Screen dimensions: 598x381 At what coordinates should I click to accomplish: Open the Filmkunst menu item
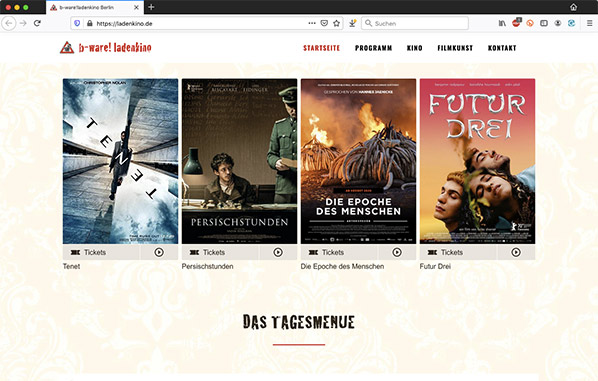[x=455, y=48]
